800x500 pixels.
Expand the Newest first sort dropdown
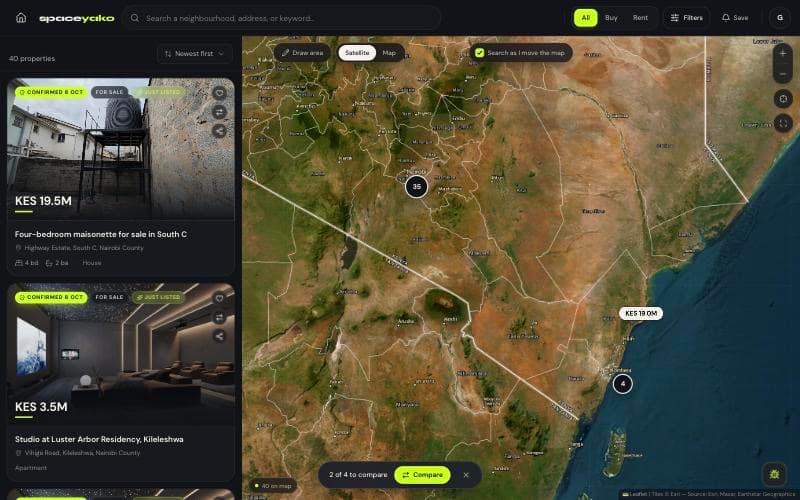194,54
